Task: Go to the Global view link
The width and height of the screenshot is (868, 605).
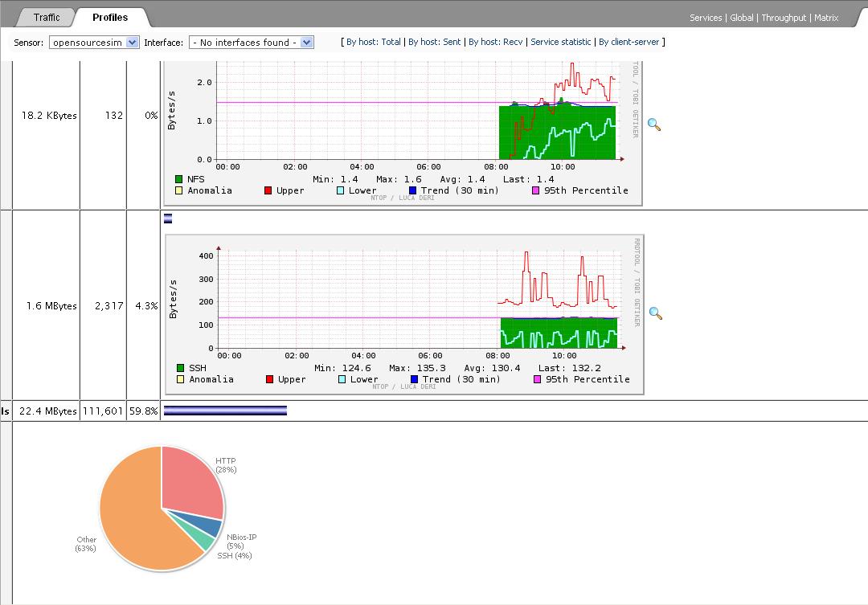Action: tap(741, 18)
